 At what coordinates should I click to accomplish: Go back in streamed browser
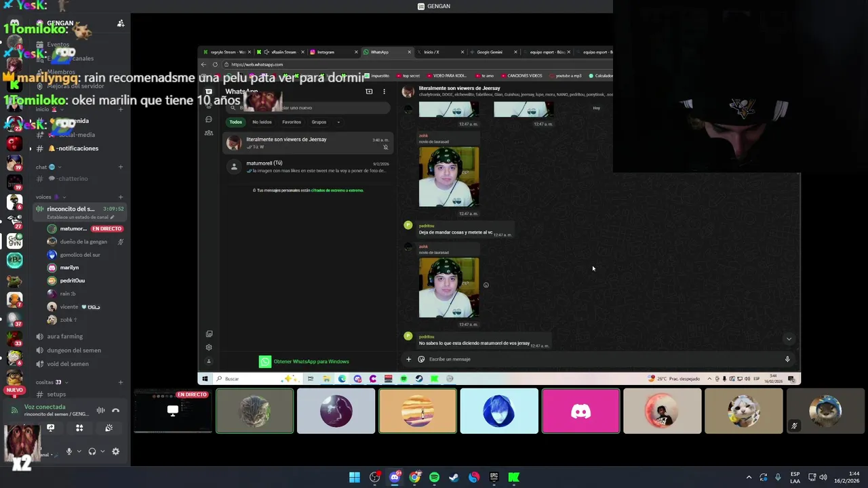point(203,64)
